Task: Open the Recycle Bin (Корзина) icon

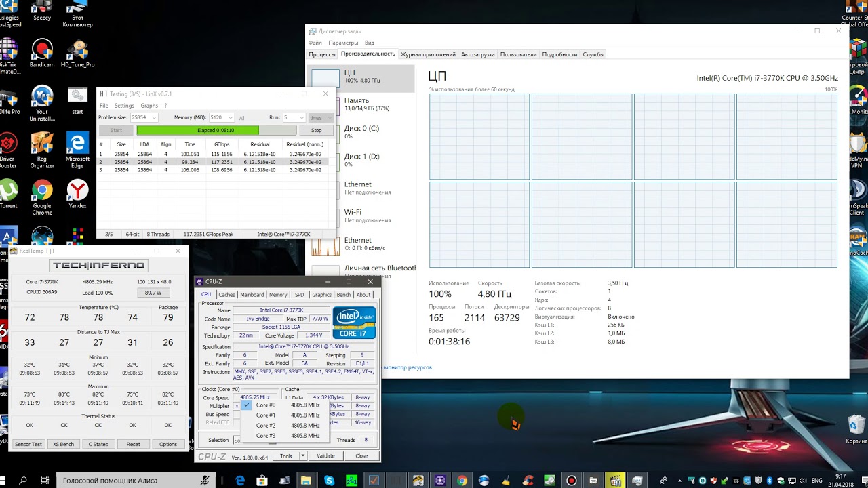Action: click(x=856, y=429)
